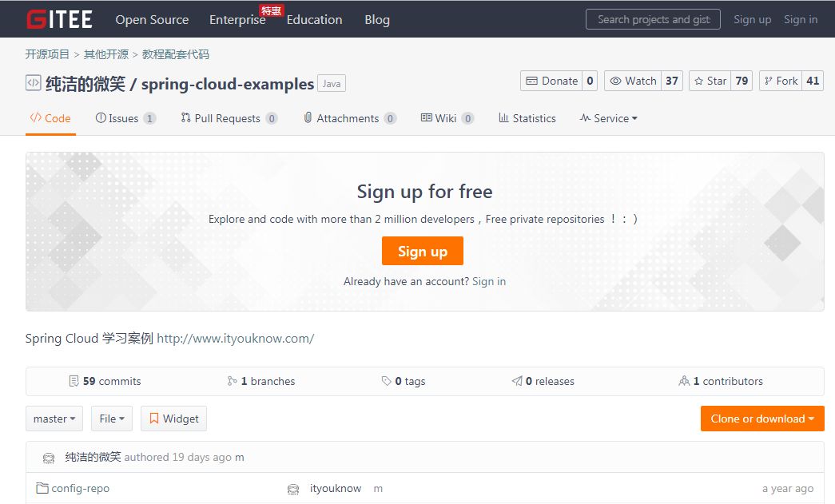This screenshot has width=835, height=504.
Task: Open the ityouknow.com website link
Action: point(236,339)
